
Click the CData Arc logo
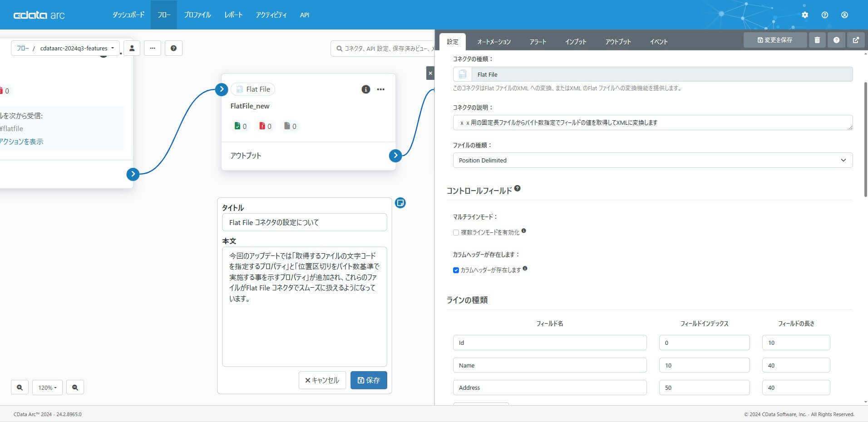click(x=39, y=15)
